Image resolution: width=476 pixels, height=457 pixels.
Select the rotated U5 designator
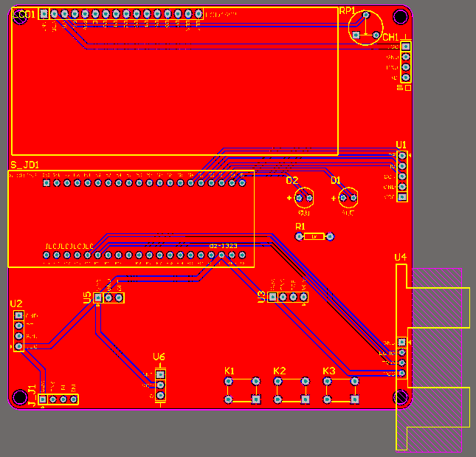tap(87, 298)
